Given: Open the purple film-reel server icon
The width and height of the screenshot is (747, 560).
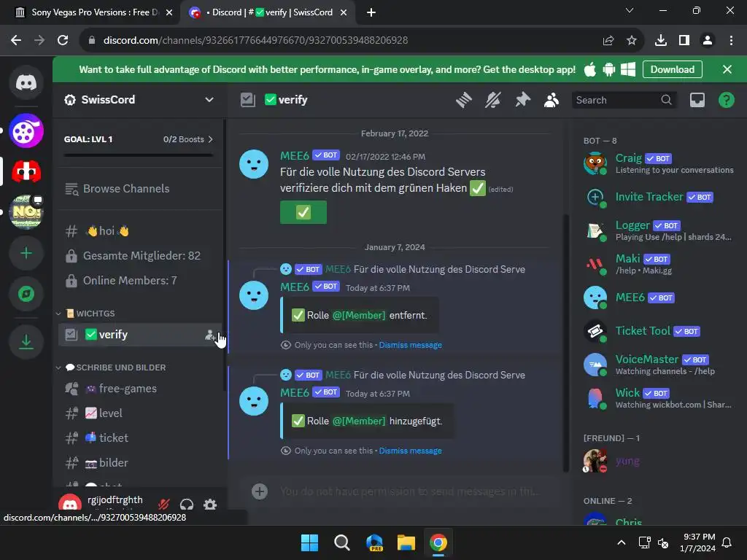Looking at the screenshot, I should click(x=26, y=131).
